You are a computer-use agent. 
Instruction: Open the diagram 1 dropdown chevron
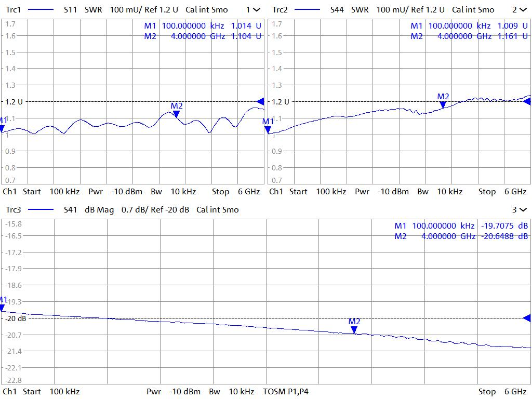pyautogui.click(x=257, y=10)
